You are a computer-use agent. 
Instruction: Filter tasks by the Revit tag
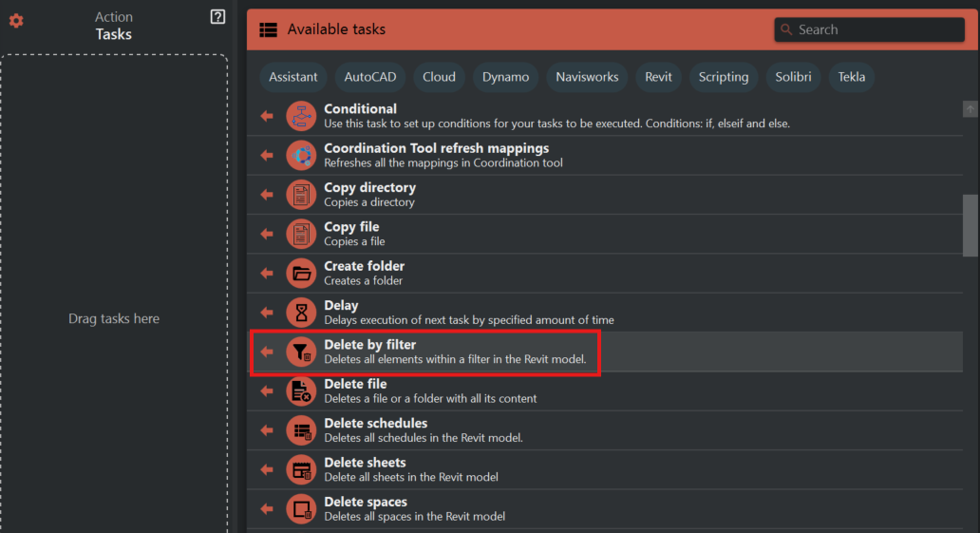tap(658, 77)
